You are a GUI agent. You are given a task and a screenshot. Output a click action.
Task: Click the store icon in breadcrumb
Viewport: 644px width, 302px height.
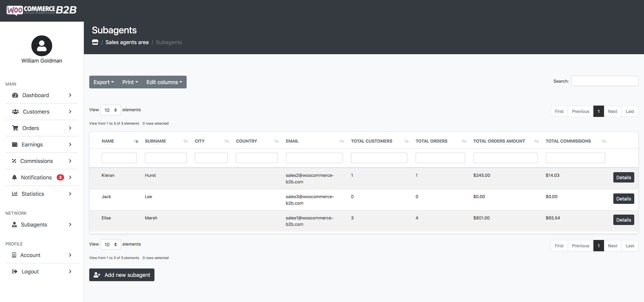click(x=95, y=42)
